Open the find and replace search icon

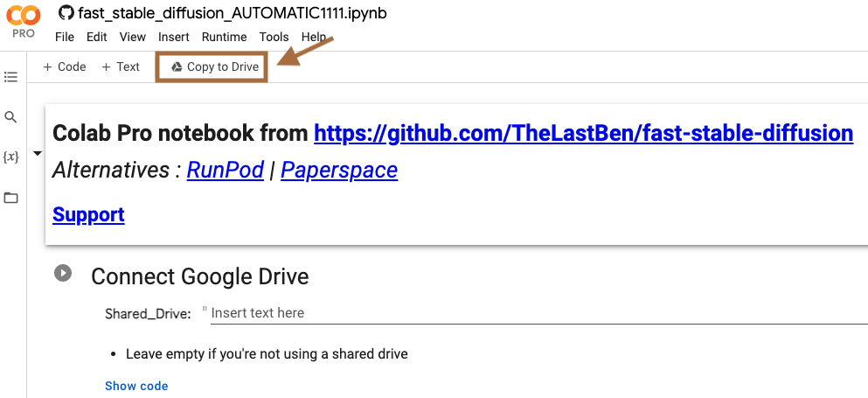10,117
